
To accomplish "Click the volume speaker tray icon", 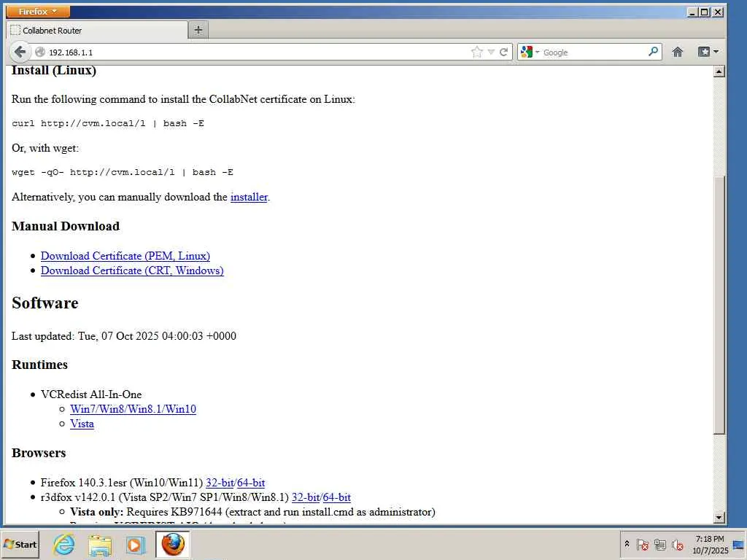I will [x=677, y=544].
